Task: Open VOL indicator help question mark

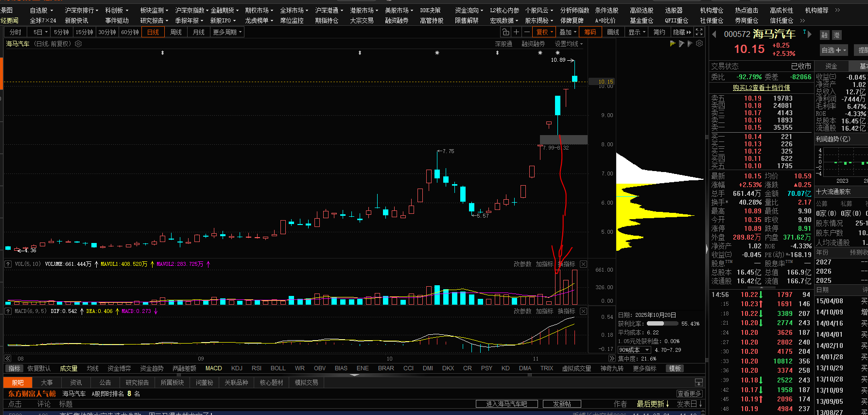Action: [x=8, y=264]
